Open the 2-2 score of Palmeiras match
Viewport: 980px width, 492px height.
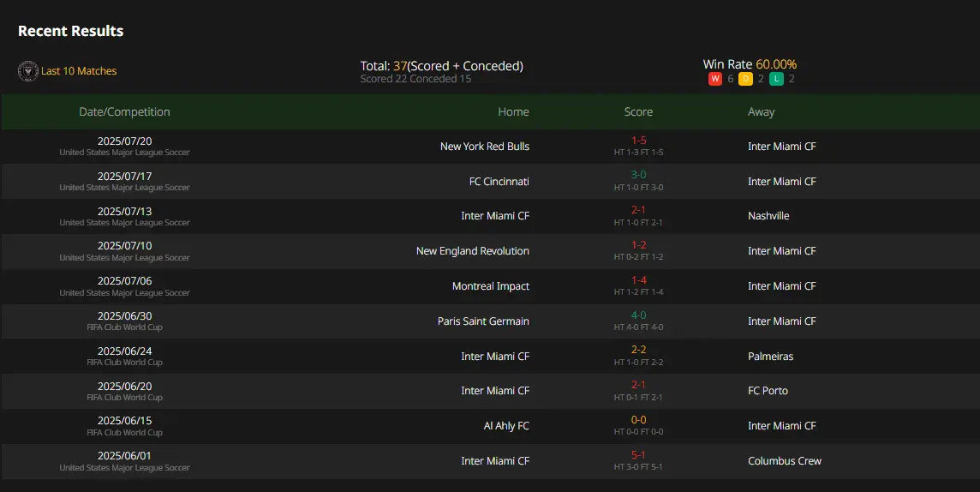pyautogui.click(x=638, y=350)
